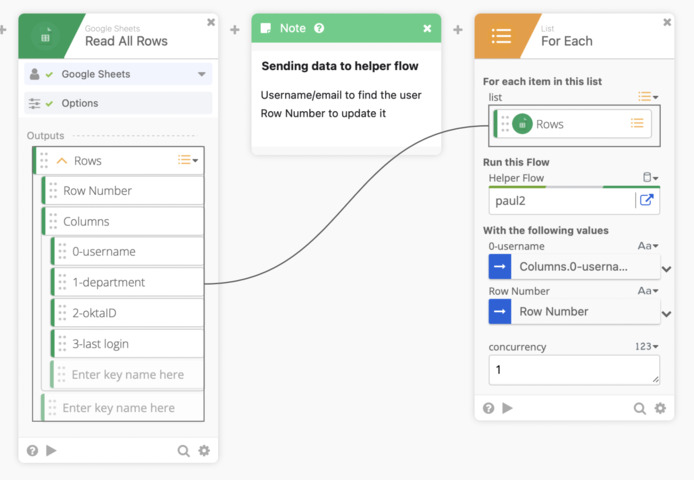This screenshot has width=694, height=480.
Task: Click the Google Sheets card icon
Action: click(x=45, y=37)
